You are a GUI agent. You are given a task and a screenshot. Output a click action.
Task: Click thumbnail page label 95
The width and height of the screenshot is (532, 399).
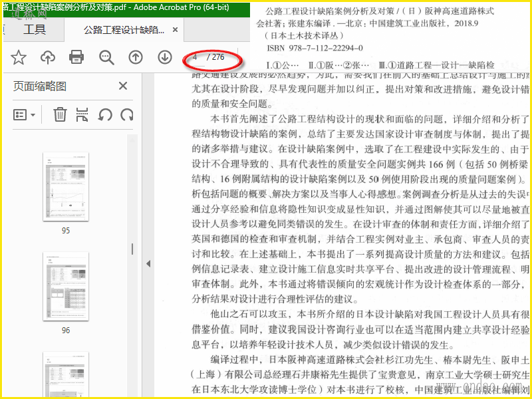[x=66, y=231]
